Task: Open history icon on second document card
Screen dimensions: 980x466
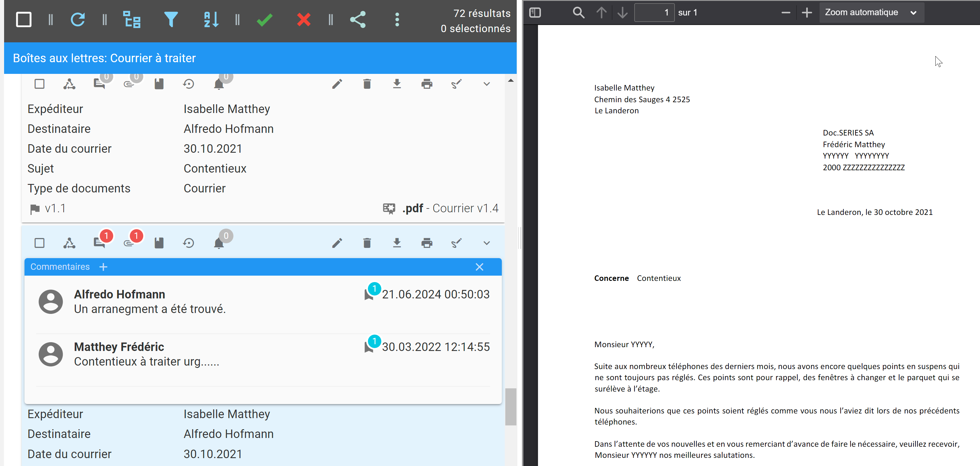Action: [x=189, y=243]
